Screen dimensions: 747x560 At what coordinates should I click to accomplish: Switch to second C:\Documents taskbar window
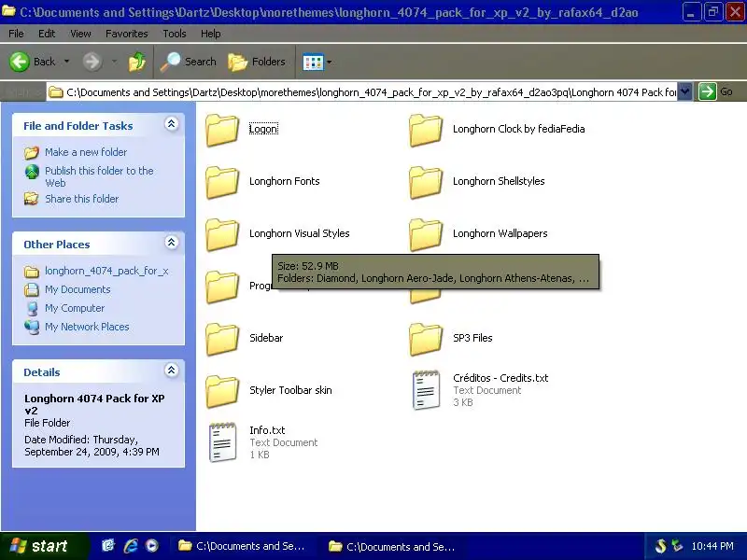391,546
